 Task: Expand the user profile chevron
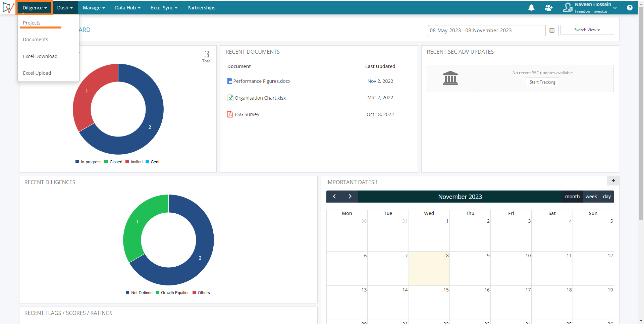(615, 8)
